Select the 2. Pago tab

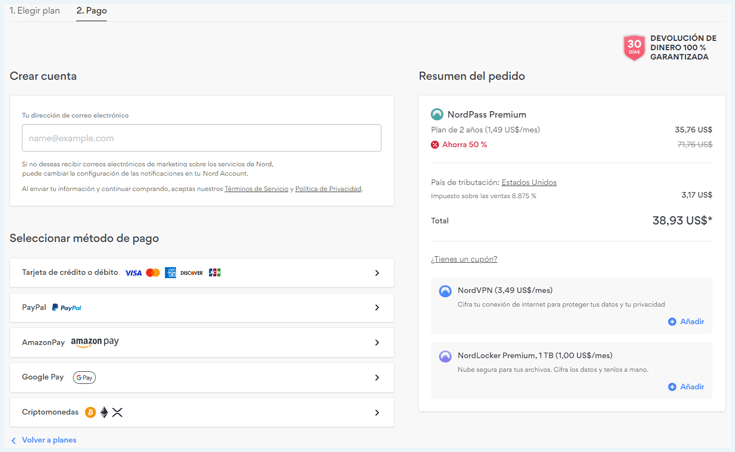click(91, 10)
